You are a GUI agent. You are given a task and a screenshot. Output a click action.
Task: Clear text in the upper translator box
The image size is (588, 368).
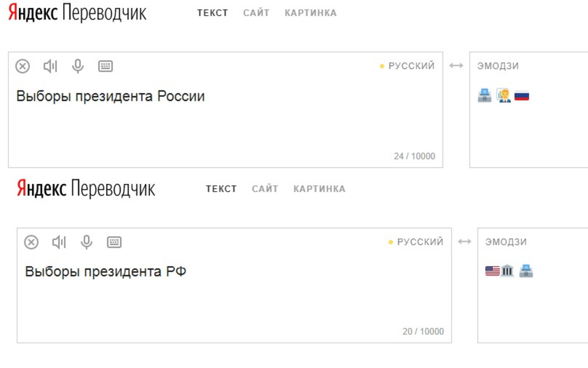(23, 66)
